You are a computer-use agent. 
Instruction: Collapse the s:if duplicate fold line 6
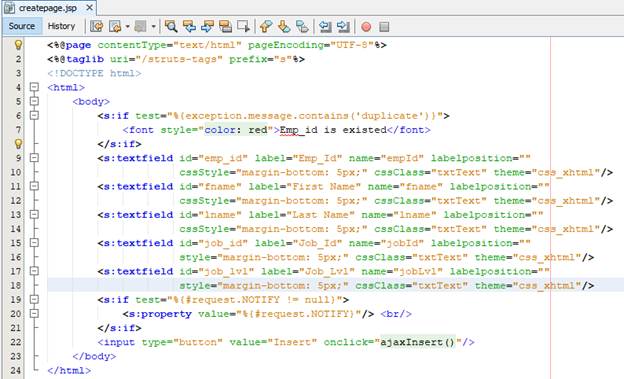[34, 115]
